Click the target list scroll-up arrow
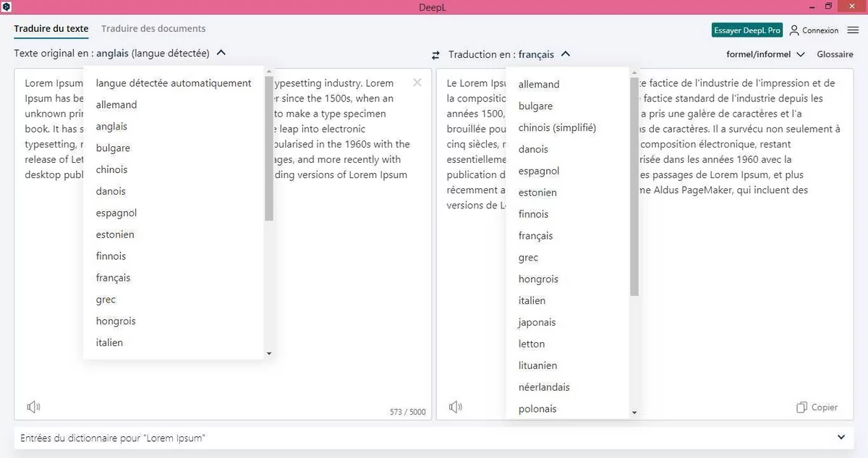Image resolution: width=868 pixels, height=458 pixels. pyautogui.click(x=634, y=72)
